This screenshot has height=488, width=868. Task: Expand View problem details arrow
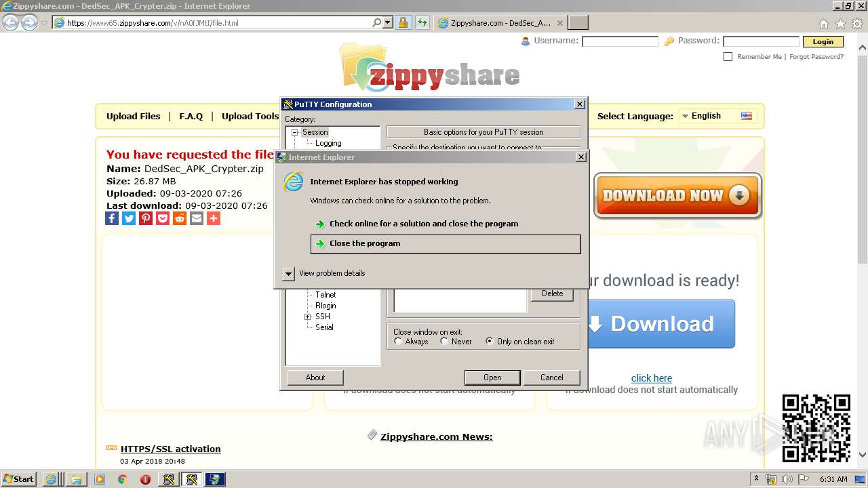(x=289, y=274)
